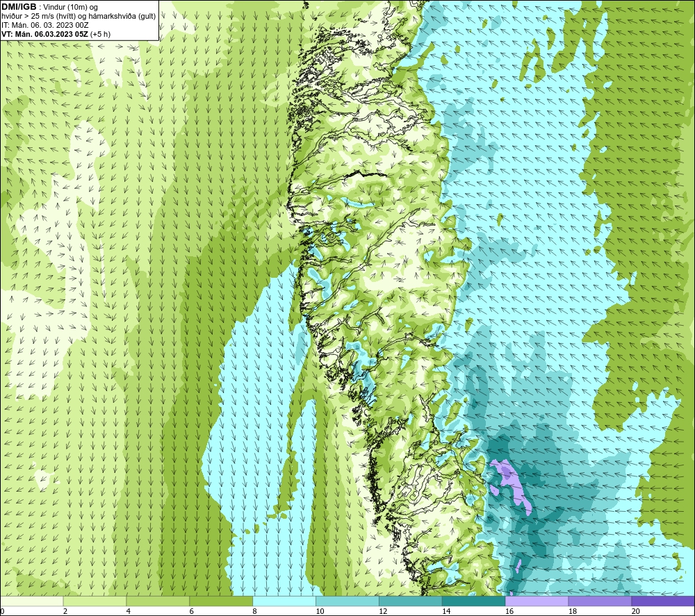Click the legend scale label "8"

point(254,611)
